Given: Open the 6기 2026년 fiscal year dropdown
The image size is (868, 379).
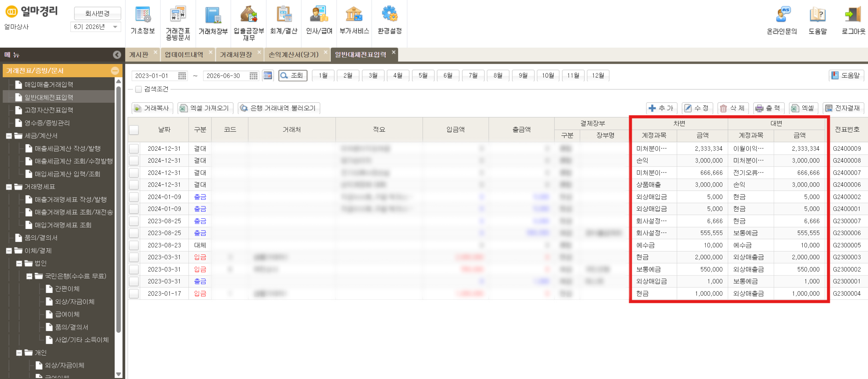Looking at the screenshot, I should (96, 27).
